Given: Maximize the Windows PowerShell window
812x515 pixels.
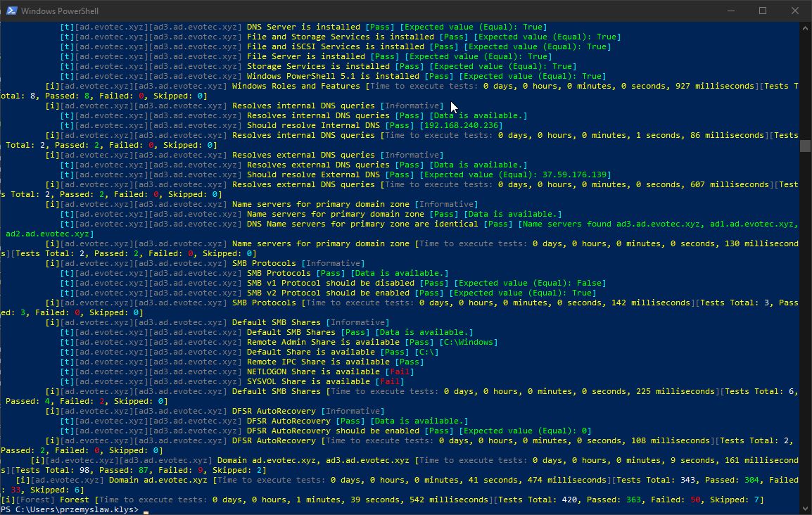Looking at the screenshot, I should (x=763, y=11).
